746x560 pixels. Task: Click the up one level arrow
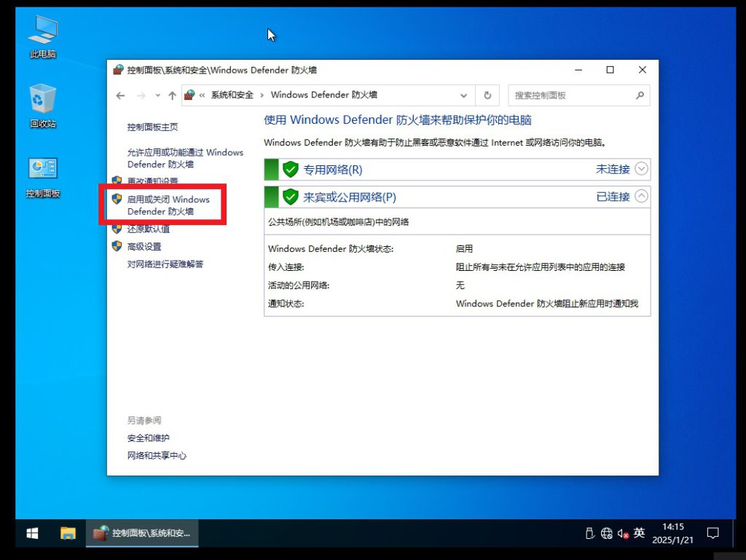pos(172,95)
